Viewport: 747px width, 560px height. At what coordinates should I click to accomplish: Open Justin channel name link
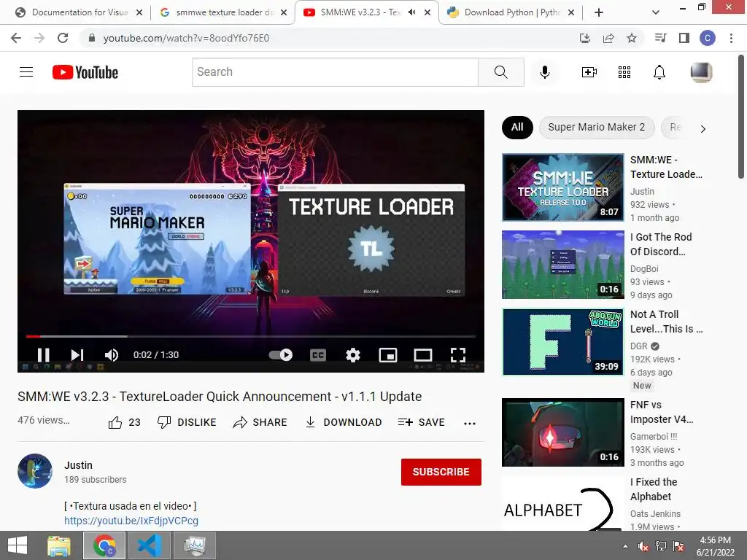tap(78, 465)
